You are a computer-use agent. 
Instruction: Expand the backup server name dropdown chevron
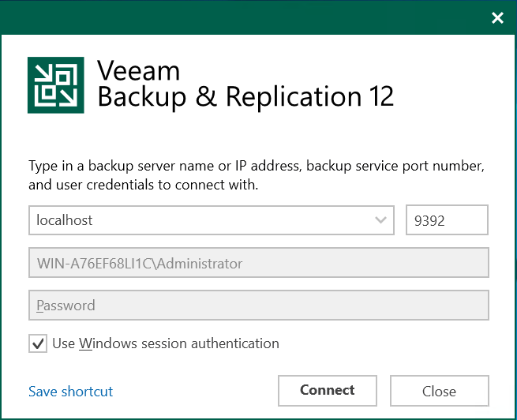380,220
